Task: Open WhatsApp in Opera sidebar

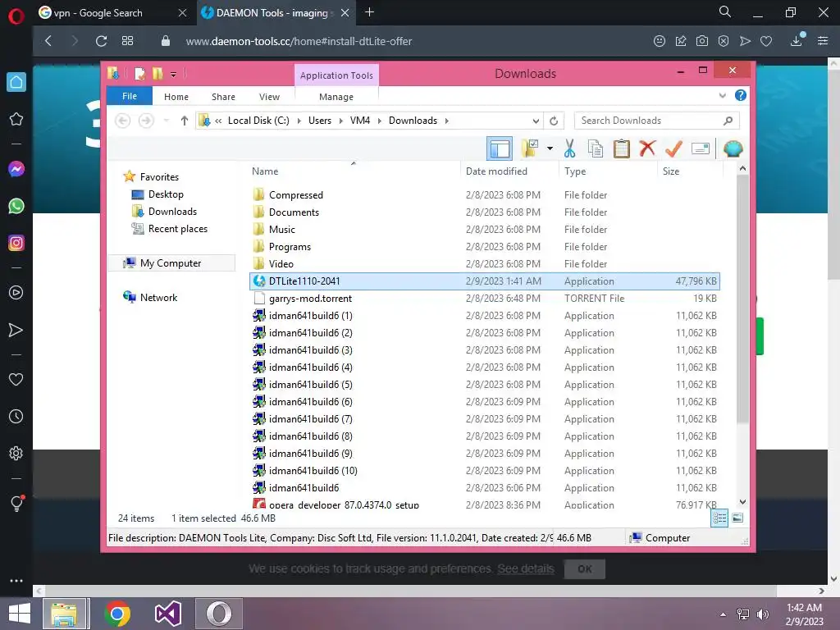Action: (16, 206)
